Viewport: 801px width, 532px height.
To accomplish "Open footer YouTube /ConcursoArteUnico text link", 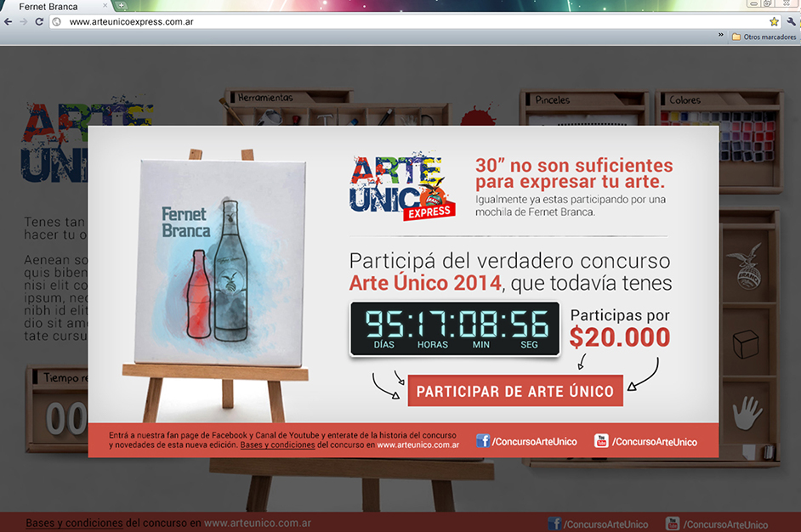I will click(726, 524).
